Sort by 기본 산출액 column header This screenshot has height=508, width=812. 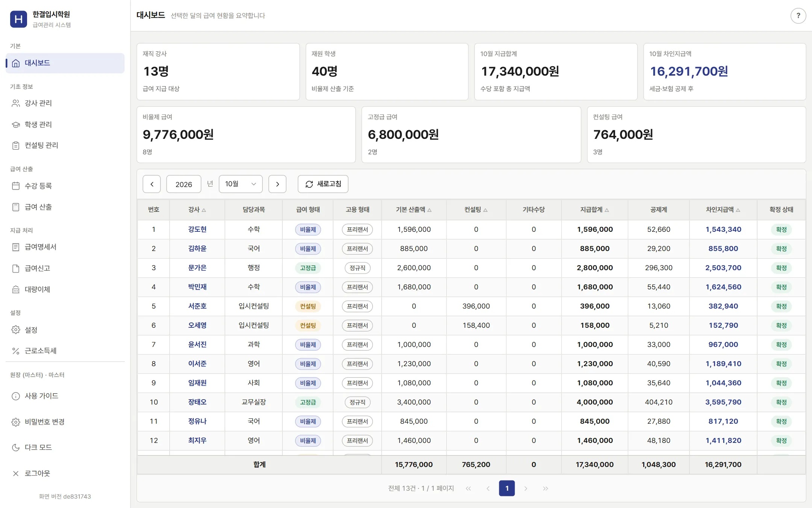click(414, 210)
